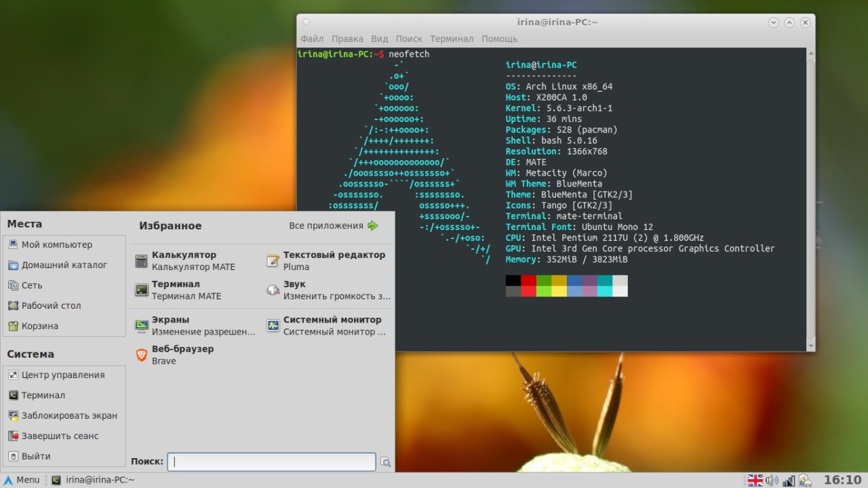Click irina@irina-PC:~ taskbar window button
The image size is (868, 488).
point(93,480)
